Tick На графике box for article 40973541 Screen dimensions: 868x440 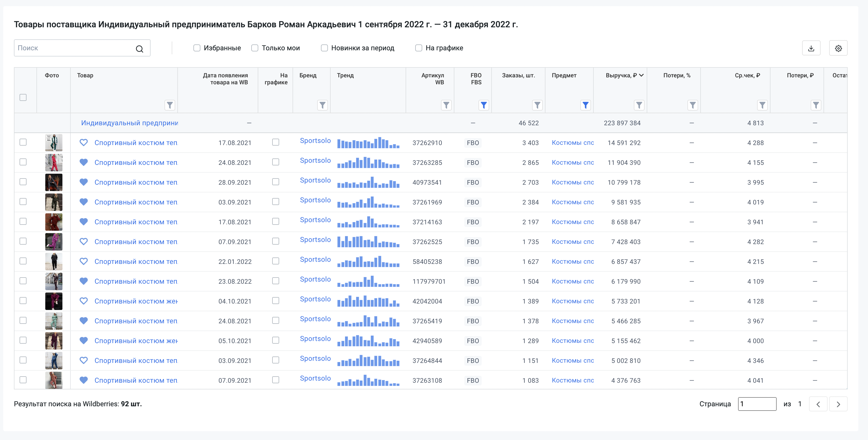275,182
